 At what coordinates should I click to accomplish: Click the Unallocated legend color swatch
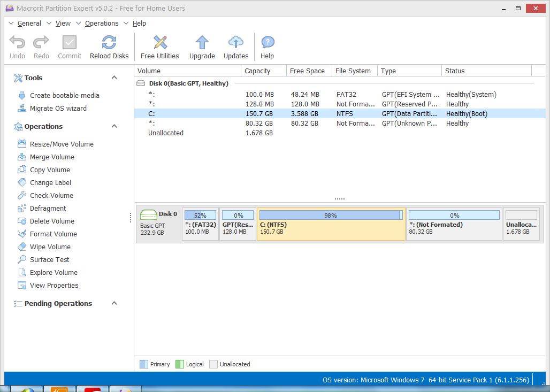point(213,364)
